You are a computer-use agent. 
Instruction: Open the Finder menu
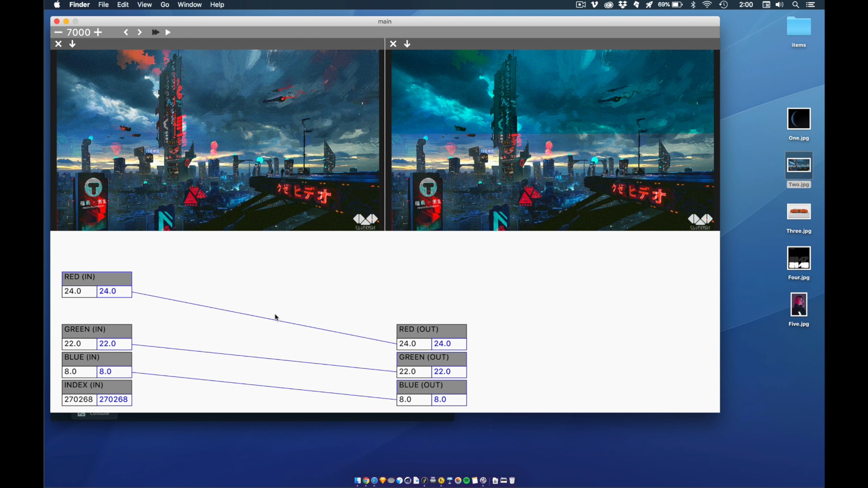point(80,5)
